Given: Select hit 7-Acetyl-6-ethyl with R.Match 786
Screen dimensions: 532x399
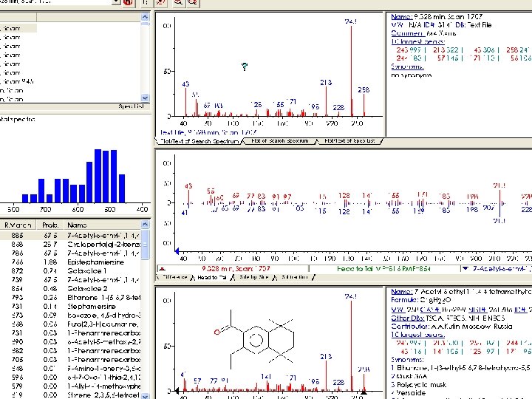Looking at the screenshot, I should coord(70,253).
